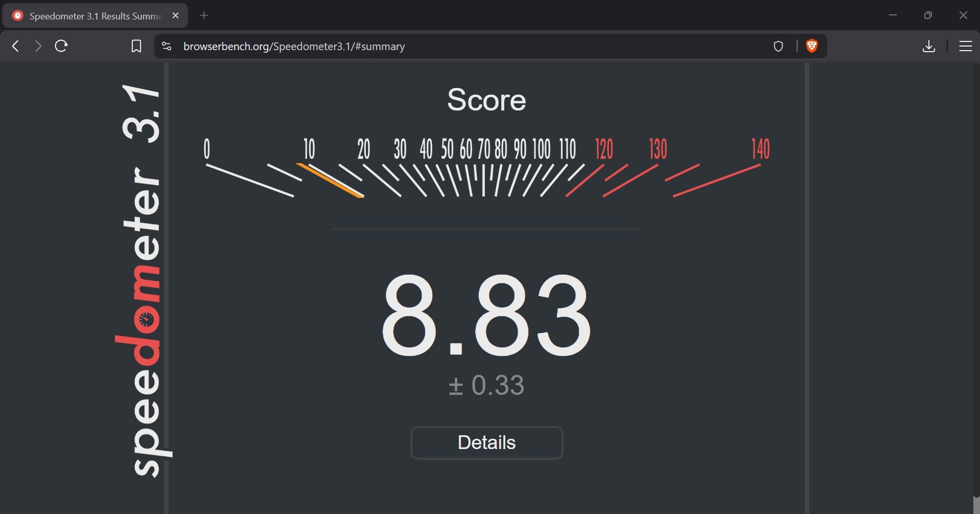The image size is (980, 514).
Task: Click the forward navigation arrow
Action: pyautogui.click(x=38, y=46)
